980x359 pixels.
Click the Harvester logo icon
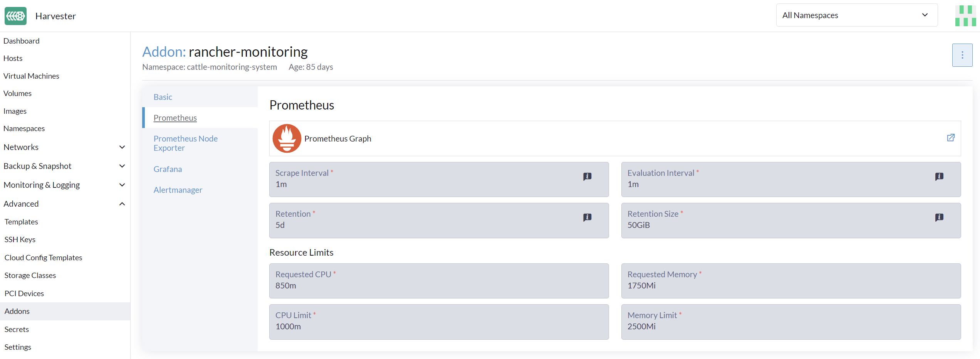tap(15, 16)
